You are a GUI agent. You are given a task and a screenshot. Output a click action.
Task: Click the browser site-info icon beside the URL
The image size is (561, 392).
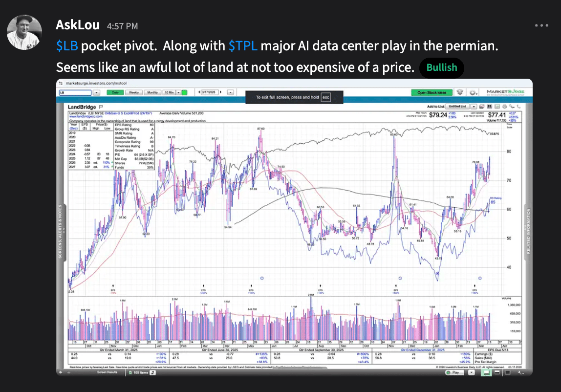tap(61, 83)
